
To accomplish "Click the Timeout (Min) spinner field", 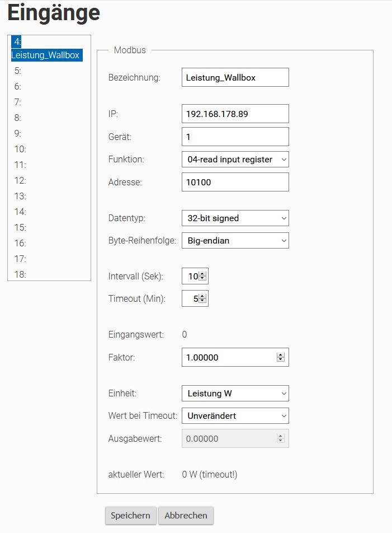I will (192, 299).
